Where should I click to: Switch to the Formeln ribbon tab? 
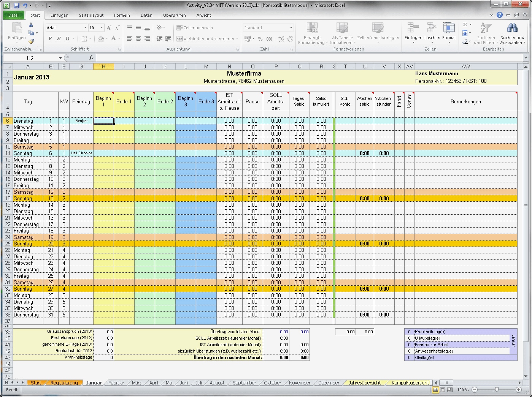click(x=122, y=15)
